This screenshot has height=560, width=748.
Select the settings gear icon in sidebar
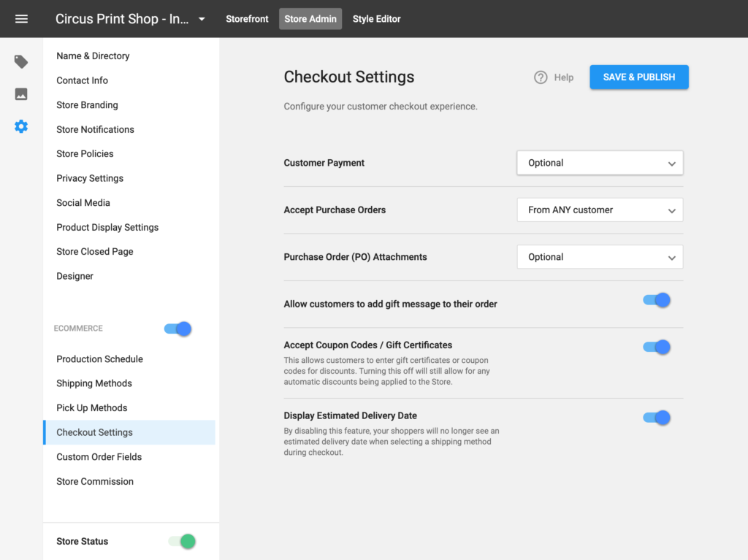(21, 126)
